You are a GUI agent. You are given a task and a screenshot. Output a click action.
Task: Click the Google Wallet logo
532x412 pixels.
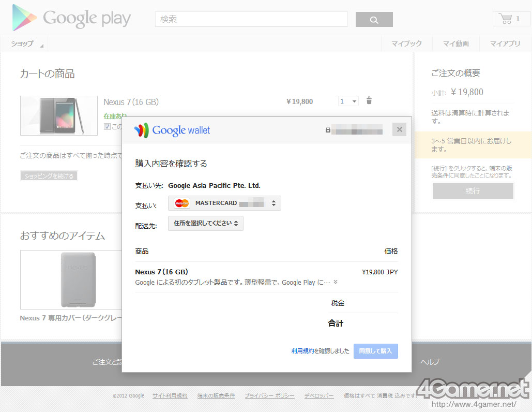pyautogui.click(x=172, y=130)
